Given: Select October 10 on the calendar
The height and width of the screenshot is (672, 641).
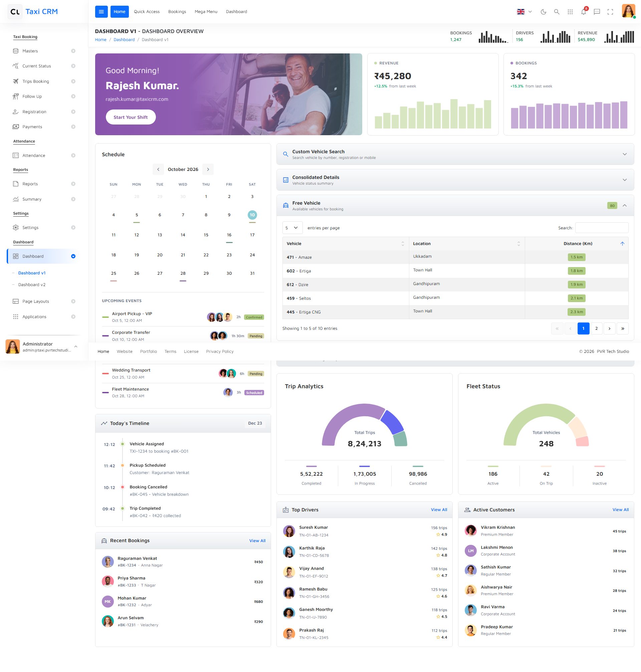Looking at the screenshot, I should click(x=252, y=215).
